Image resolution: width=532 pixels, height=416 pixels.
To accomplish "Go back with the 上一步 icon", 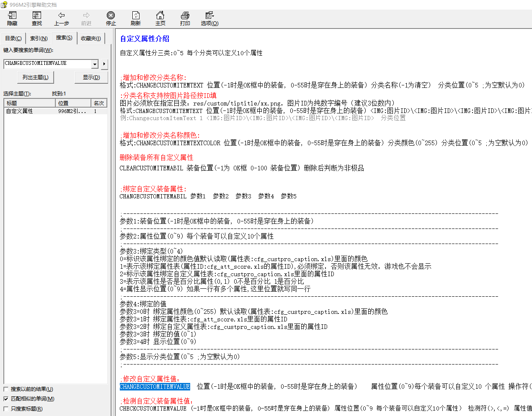I will [x=62, y=19].
